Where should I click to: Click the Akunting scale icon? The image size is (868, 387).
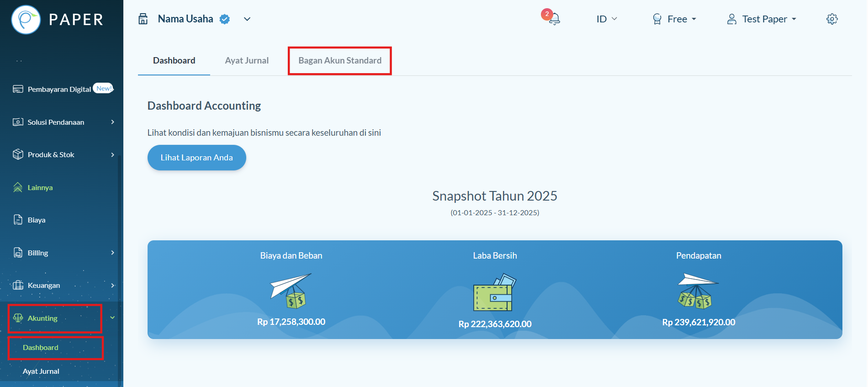coord(18,318)
